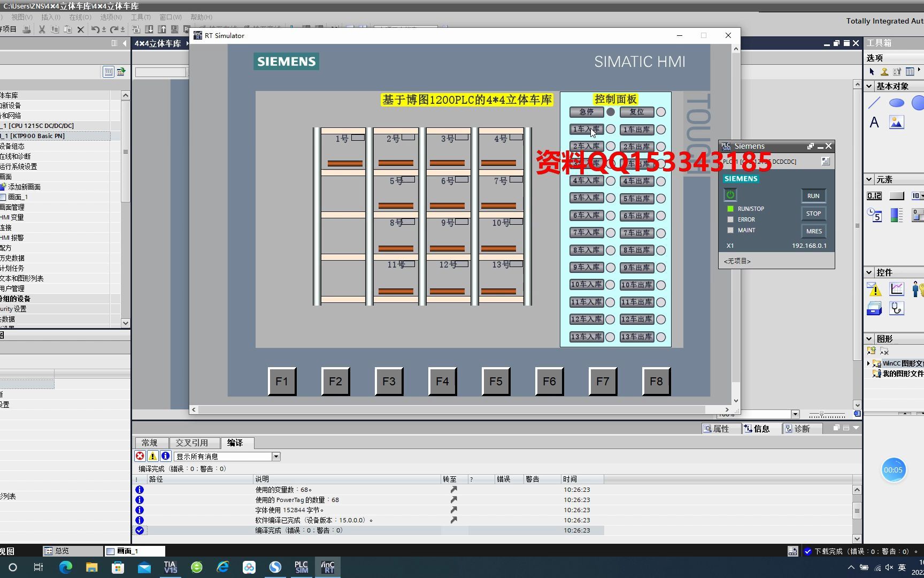
Task: Collapse the 控件 toolbox section
Action: (x=869, y=272)
